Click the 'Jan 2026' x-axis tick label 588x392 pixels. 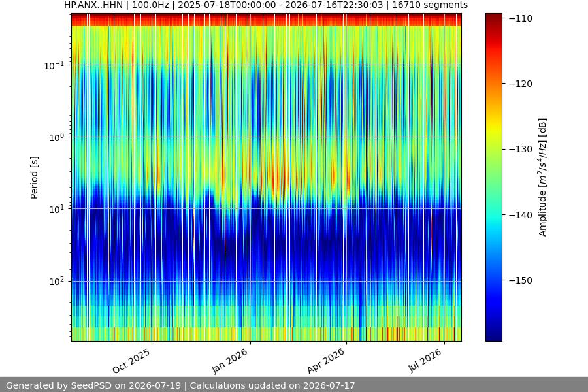click(230, 361)
